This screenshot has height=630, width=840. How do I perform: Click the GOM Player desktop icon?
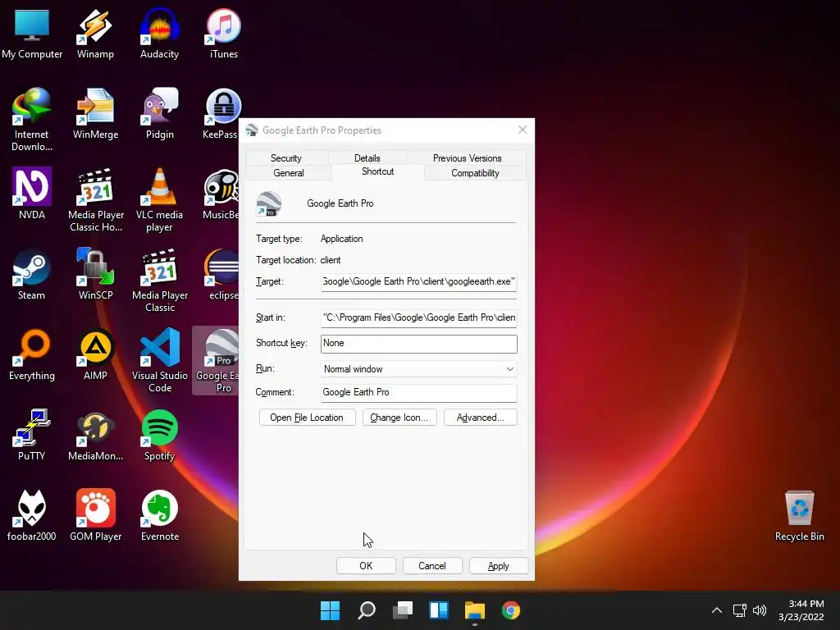[95, 515]
